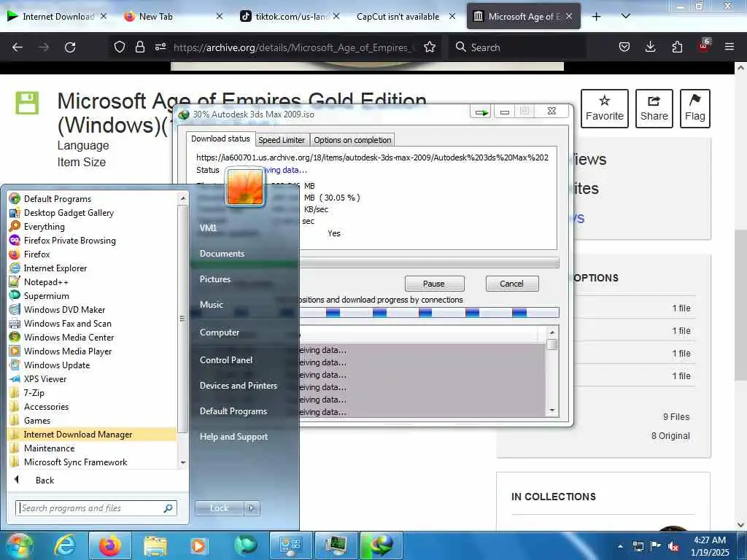Viewport: 747px width, 560px height.
Task: Expand the Internet Download Manager folder
Action: [93, 434]
